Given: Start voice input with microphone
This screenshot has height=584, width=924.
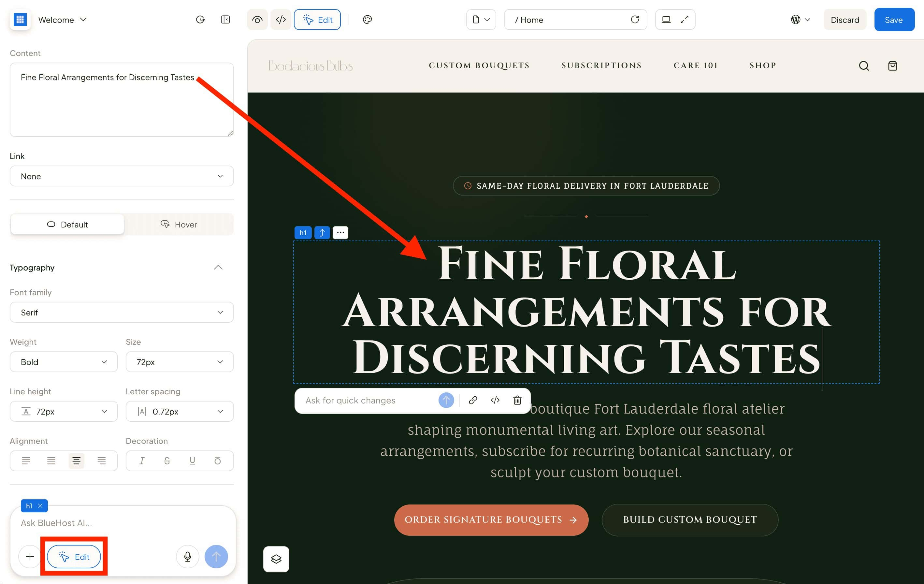Looking at the screenshot, I should click(x=188, y=556).
